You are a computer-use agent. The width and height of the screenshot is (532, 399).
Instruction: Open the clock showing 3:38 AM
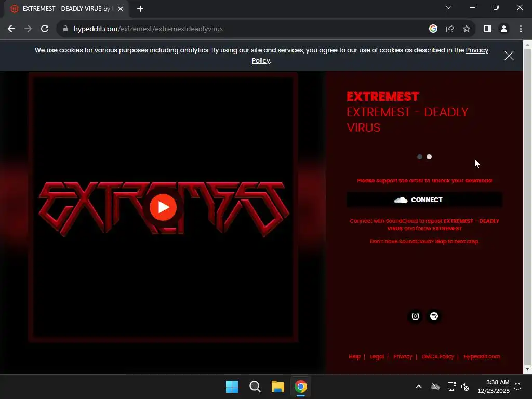click(x=494, y=387)
